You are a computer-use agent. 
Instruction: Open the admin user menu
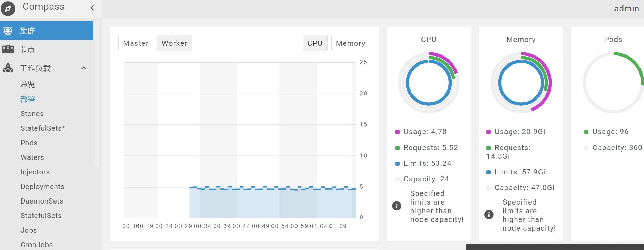click(626, 9)
